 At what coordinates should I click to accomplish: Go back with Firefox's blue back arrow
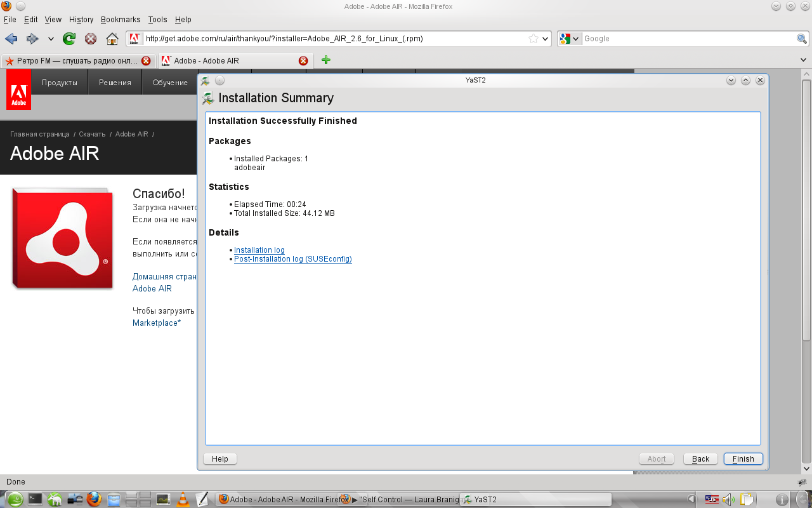[x=11, y=39]
